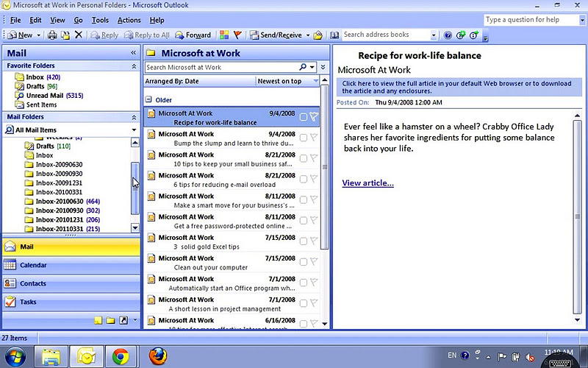Click the muted volume tray icon
The image size is (588, 368).
[x=529, y=357]
